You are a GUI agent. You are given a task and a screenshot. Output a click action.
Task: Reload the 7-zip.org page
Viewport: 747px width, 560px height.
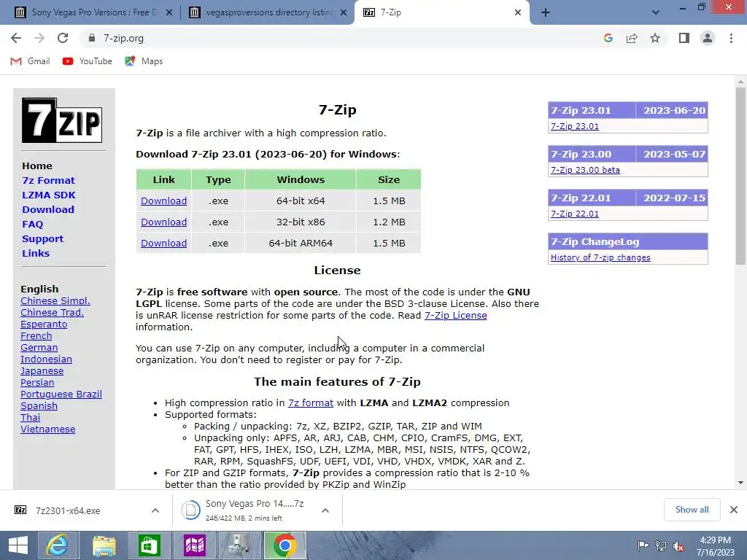click(63, 38)
